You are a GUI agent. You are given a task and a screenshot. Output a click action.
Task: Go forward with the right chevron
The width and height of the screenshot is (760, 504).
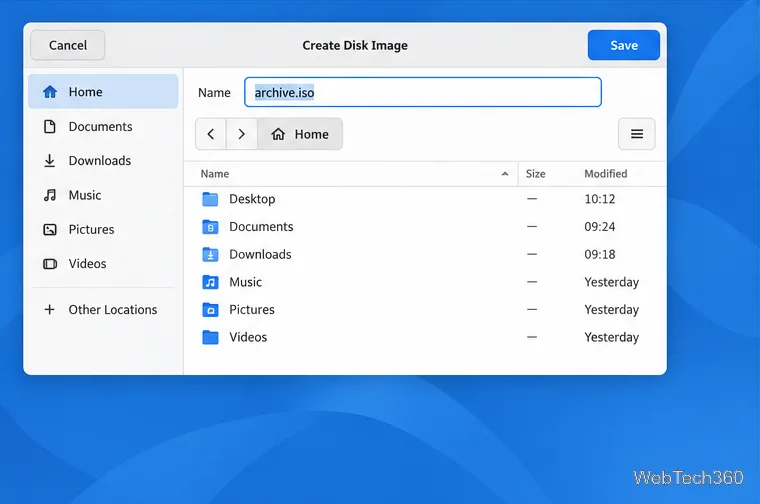pos(241,134)
